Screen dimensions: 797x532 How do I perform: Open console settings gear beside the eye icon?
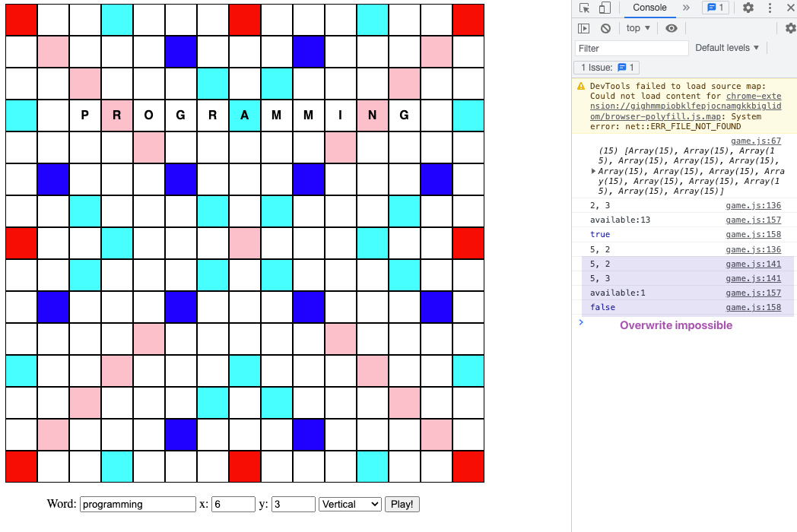(x=790, y=28)
